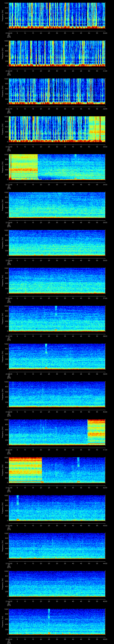Viewport: 114px width, 644px height.
Task: Click the spectrogram panel starting at 23:29:00
Action: point(57,16)
